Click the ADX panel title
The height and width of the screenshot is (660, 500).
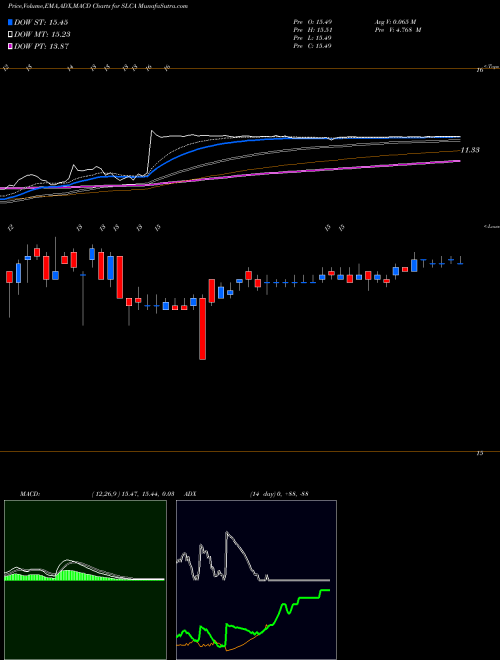190,494
